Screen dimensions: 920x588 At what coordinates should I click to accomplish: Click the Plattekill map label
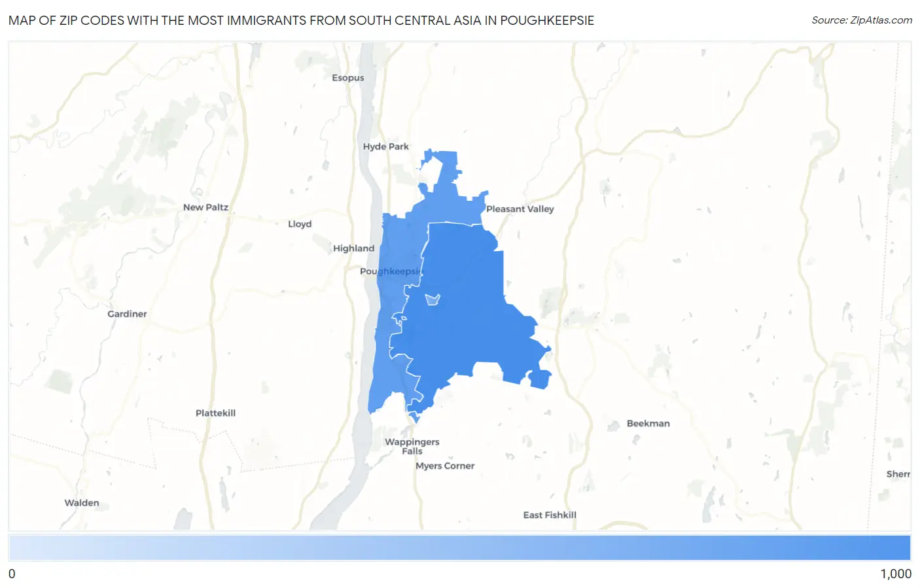click(215, 413)
